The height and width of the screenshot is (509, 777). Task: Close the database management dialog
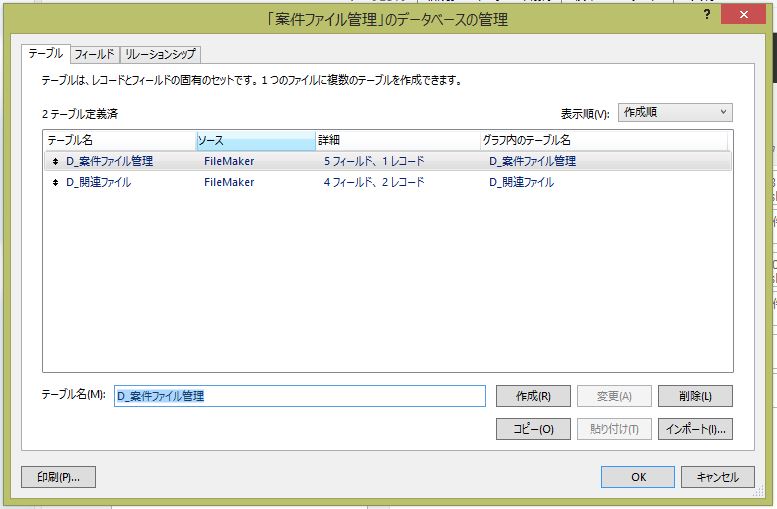coord(744,15)
